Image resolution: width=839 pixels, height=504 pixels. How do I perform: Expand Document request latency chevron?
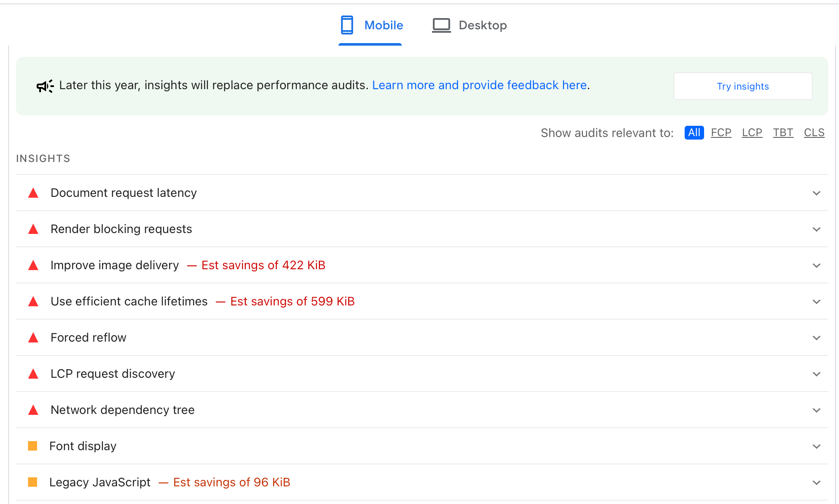[x=817, y=193]
